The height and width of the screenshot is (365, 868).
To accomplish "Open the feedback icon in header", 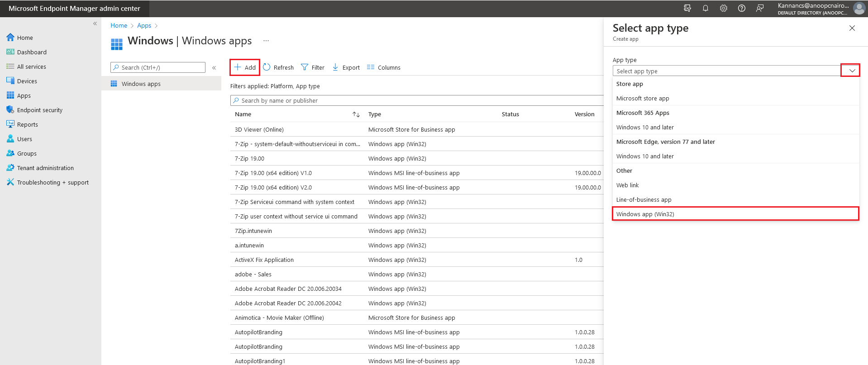I will [760, 8].
